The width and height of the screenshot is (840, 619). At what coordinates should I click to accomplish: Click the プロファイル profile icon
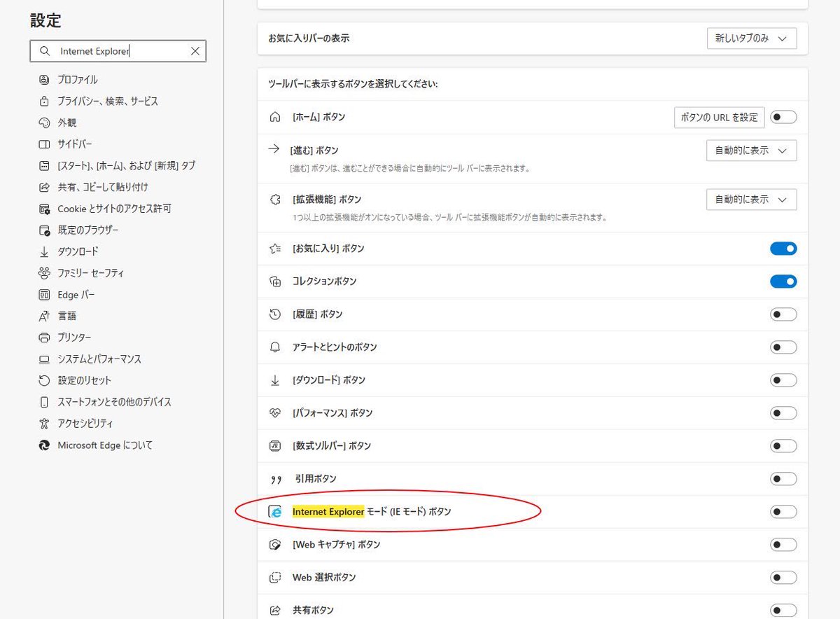(45, 80)
